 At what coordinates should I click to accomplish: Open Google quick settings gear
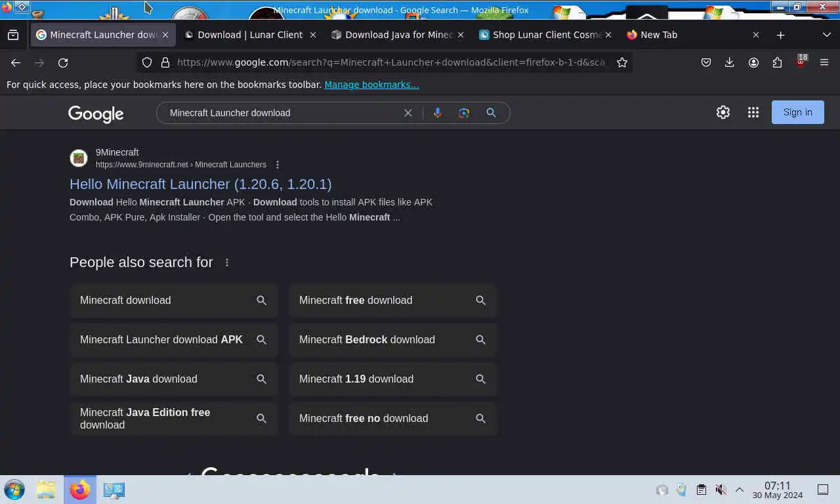pos(723,112)
